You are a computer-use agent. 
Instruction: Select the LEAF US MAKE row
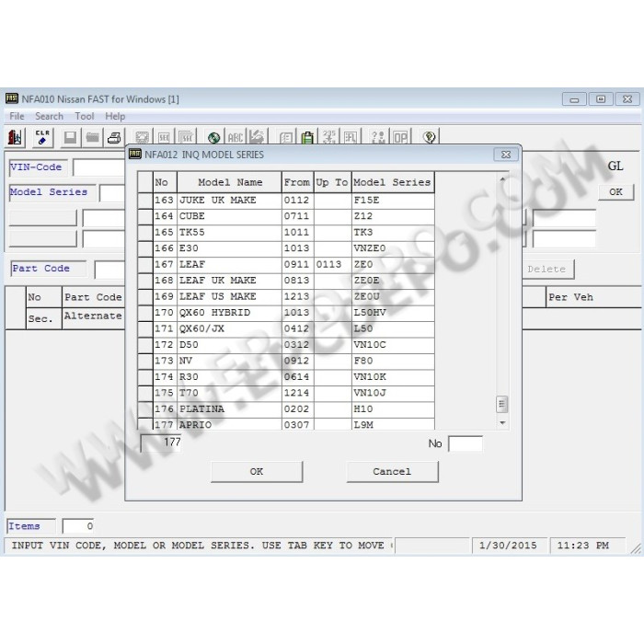(x=286, y=296)
